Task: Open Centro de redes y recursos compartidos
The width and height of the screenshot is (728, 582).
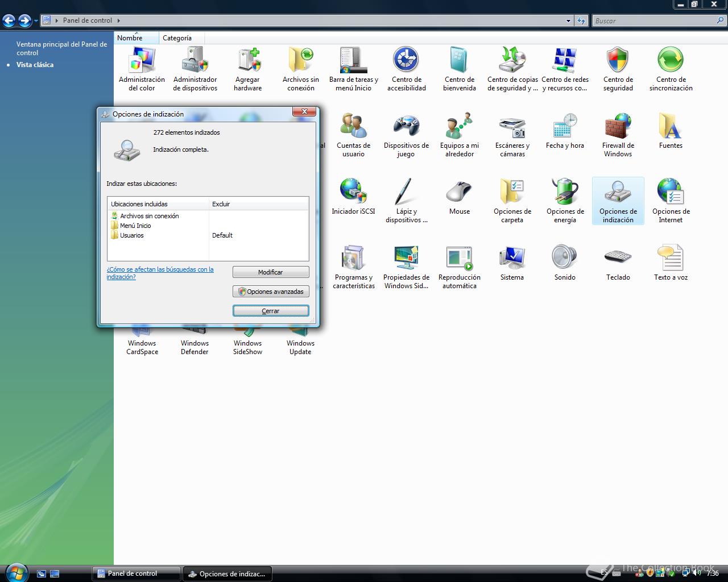Action: coord(565,69)
